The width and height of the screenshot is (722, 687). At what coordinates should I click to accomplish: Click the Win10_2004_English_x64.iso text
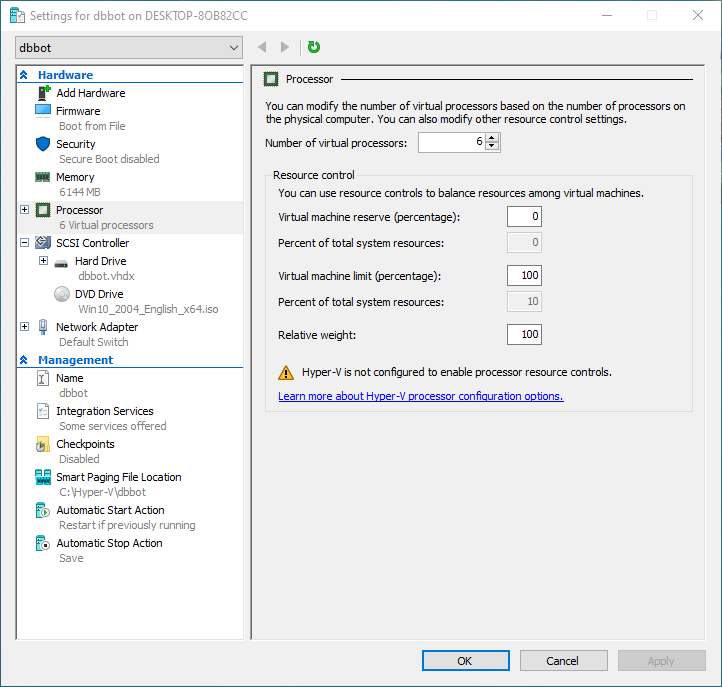click(148, 309)
